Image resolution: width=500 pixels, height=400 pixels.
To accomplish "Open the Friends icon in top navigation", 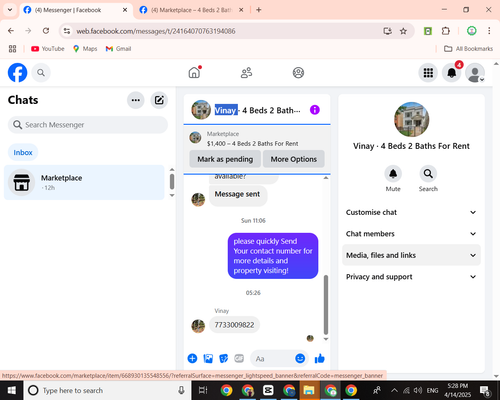I will coord(246,73).
